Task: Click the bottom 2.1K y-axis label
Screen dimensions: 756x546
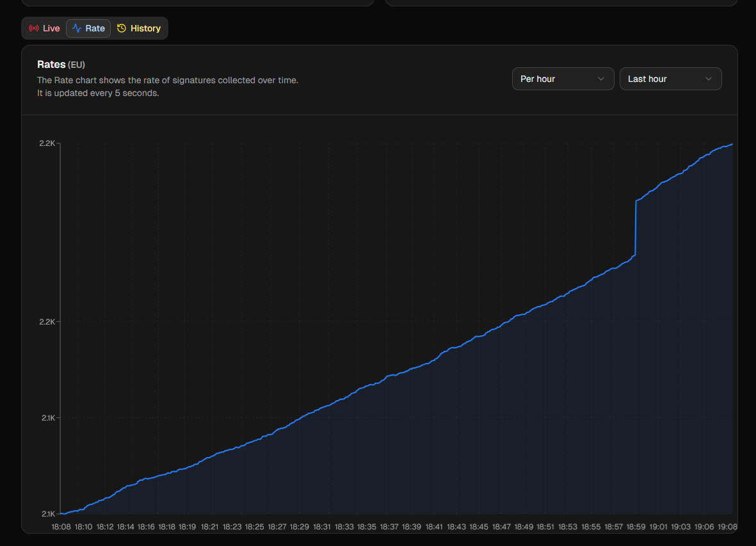Action: click(48, 514)
